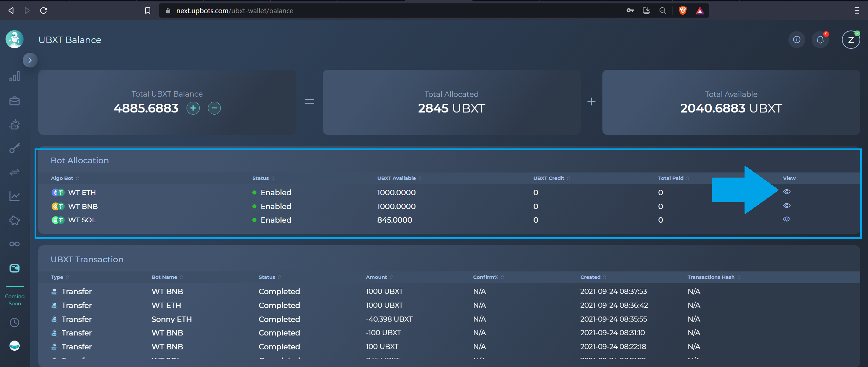Screen dimensions: 868x367
Task: Open Brave Shields lion icon
Action: click(682, 11)
